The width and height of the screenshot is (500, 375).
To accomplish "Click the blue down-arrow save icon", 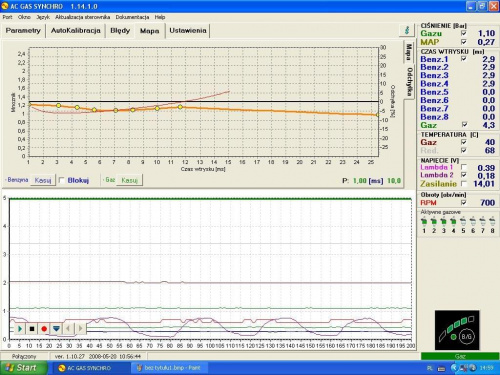I will tap(56, 329).
